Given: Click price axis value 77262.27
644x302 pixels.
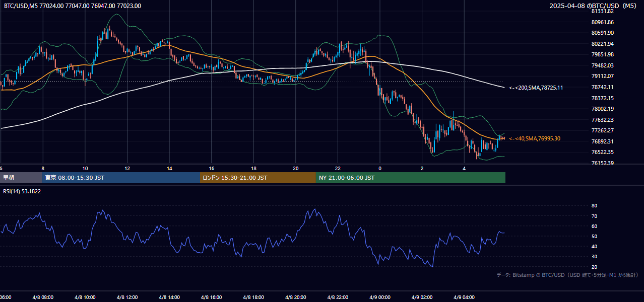Looking at the screenshot, I should [602, 130].
